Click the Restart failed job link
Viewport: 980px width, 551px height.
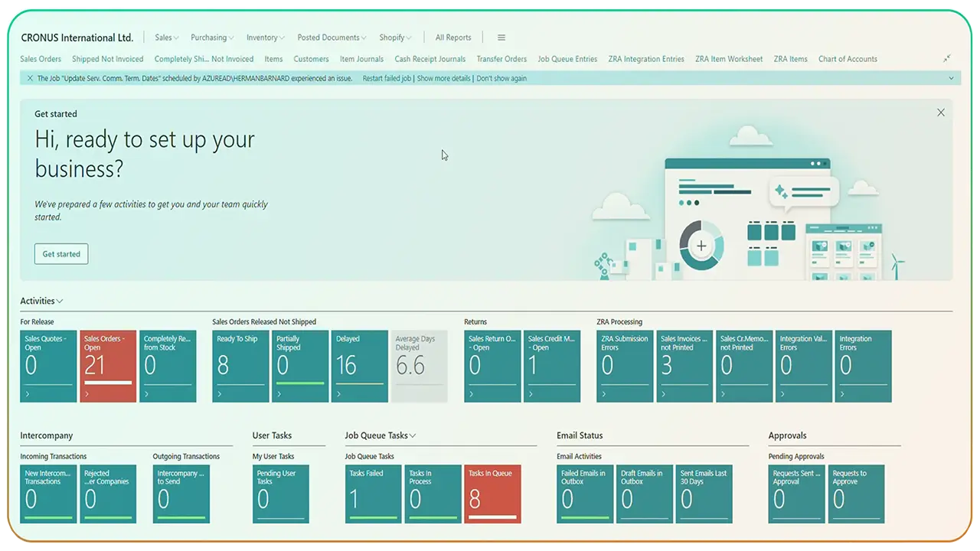click(387, 78)
